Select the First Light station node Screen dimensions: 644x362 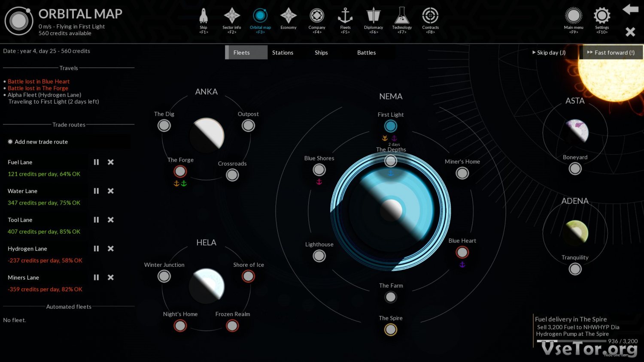[x=391, y=126]
